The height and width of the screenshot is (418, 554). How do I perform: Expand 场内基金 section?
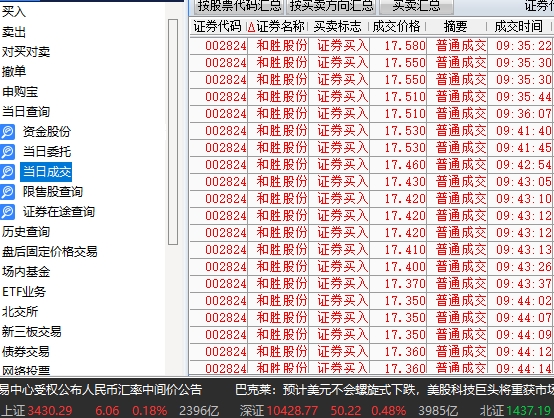point(26,272)
